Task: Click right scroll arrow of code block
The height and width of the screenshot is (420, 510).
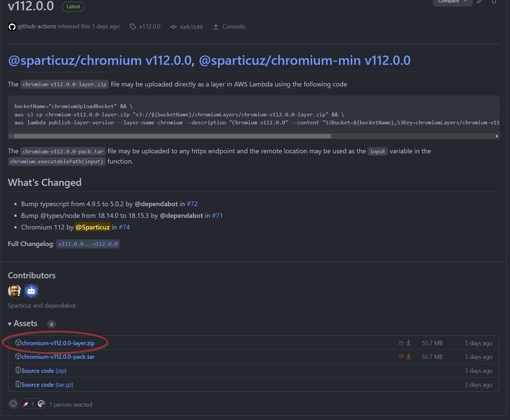Action: [497, 136]
